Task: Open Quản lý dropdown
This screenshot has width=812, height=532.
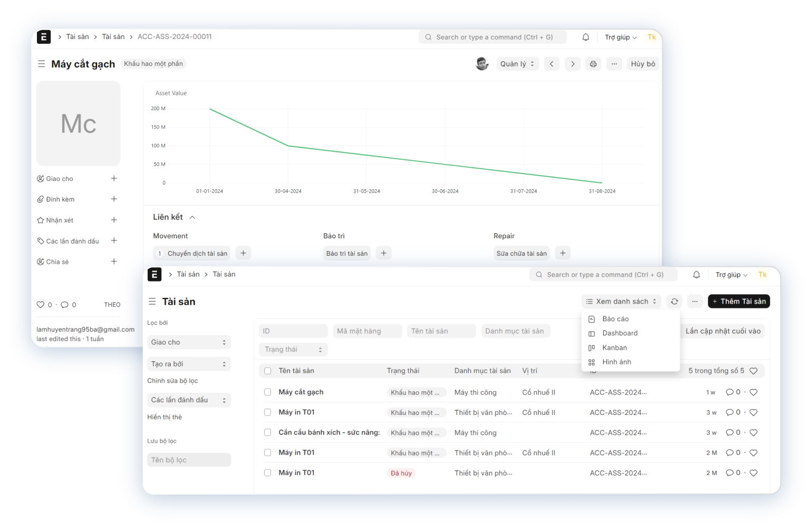Action: pos(517,64)
